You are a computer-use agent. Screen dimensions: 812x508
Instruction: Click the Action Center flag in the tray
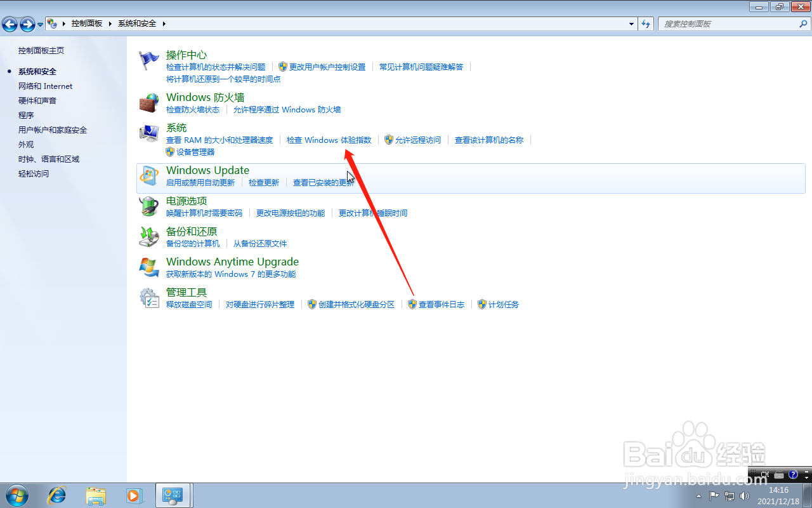(714, 495)
